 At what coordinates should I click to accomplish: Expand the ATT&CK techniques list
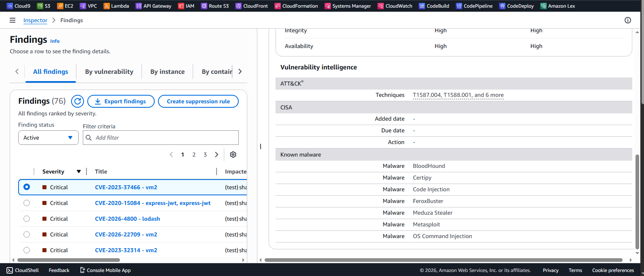458,95
